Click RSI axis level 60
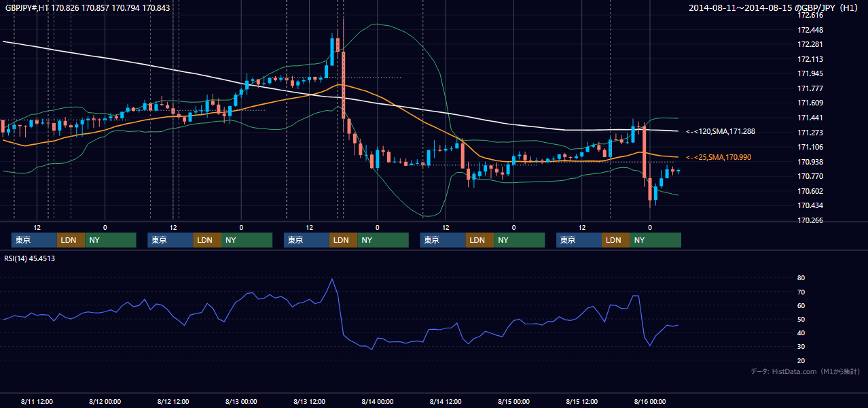Image resolution: width=868 pixels, height=408 pixels. (801, 305)
